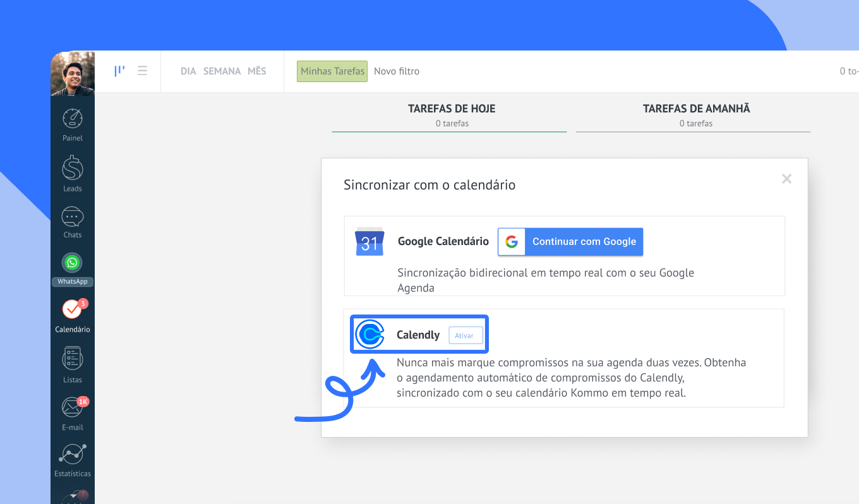Click the Novo filtro search field
Viewport: 859px width, 504px height.
click(x=397, y=71)
